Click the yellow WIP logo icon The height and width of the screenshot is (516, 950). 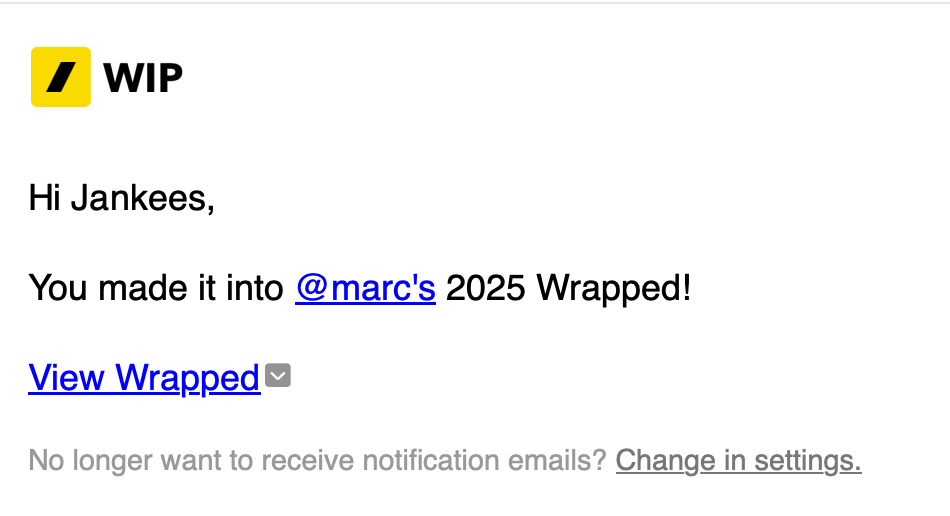point(61,77)
